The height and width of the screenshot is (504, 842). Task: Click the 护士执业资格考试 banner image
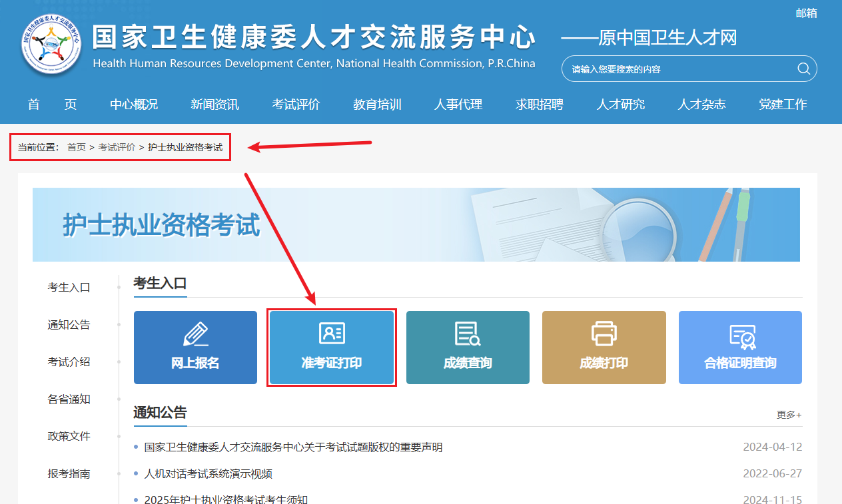416,224
